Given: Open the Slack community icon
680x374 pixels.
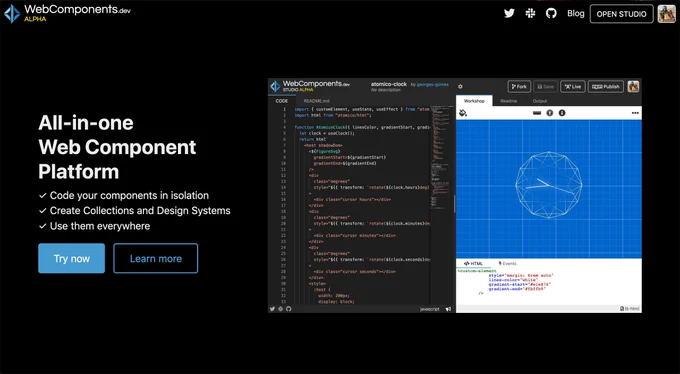Looking at the screenshot, I should point(530,13).
